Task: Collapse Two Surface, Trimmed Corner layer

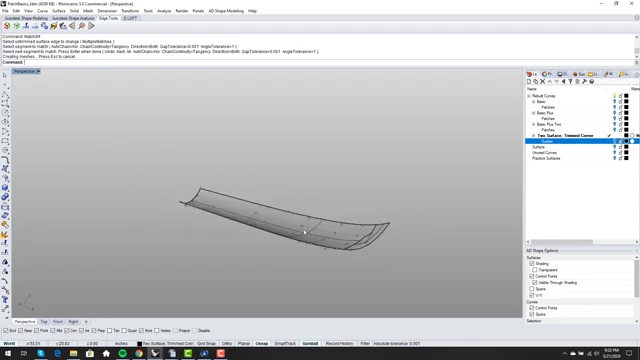Action: (533, 136)
